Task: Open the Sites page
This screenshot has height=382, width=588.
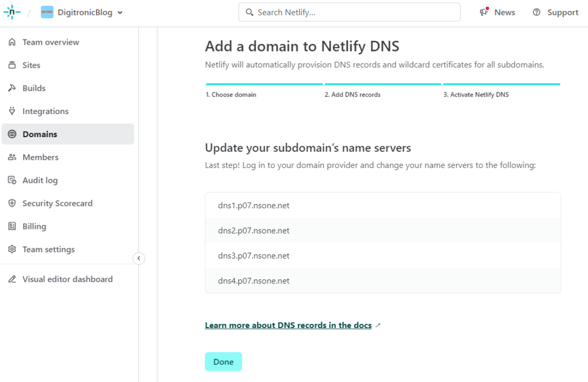Action: click(31, 65)
